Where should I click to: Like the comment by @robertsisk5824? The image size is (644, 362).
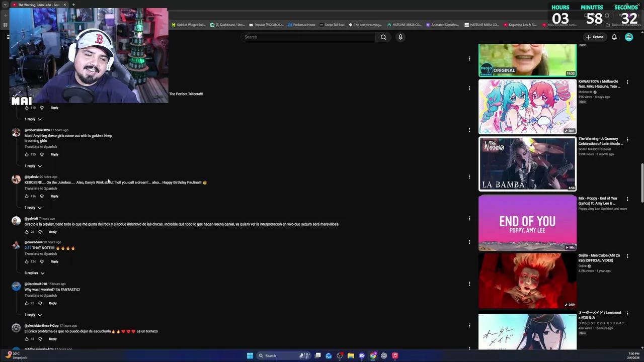[x=27, y=154]
